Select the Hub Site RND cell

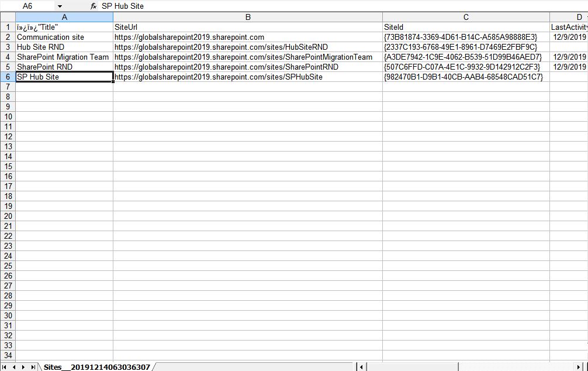tap(64, 47)
